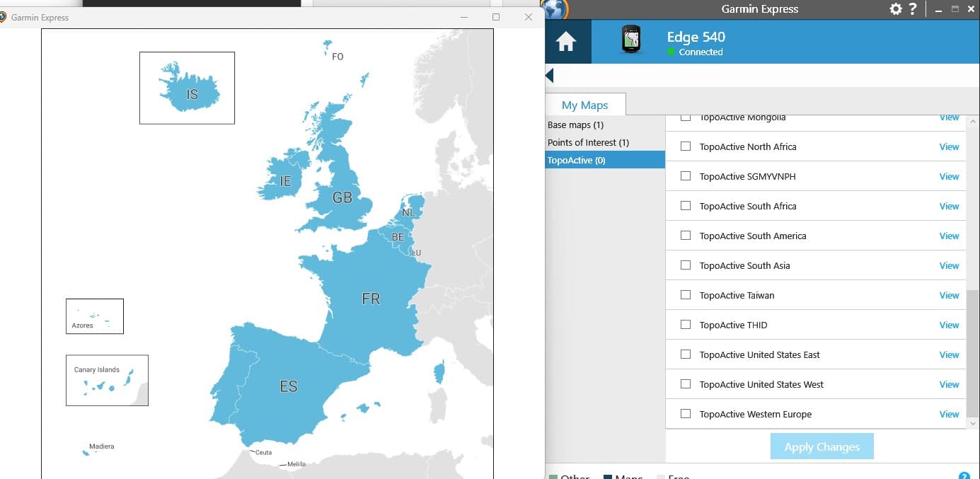Click the Garmin globe logo icon
980x479 pixels.
[556, 9]
